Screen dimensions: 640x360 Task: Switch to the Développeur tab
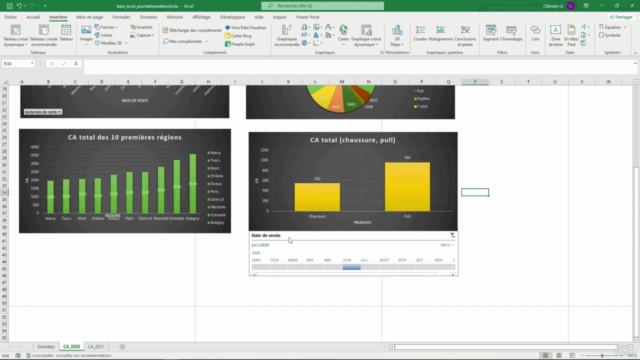pyautogui.click(x=233, y=17)
